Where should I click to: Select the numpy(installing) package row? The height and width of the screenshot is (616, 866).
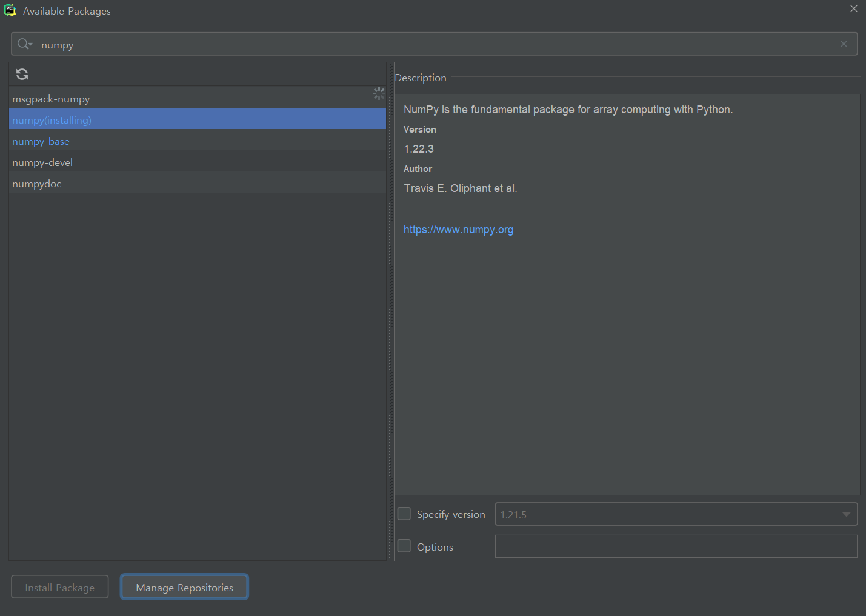pos(198,120)
